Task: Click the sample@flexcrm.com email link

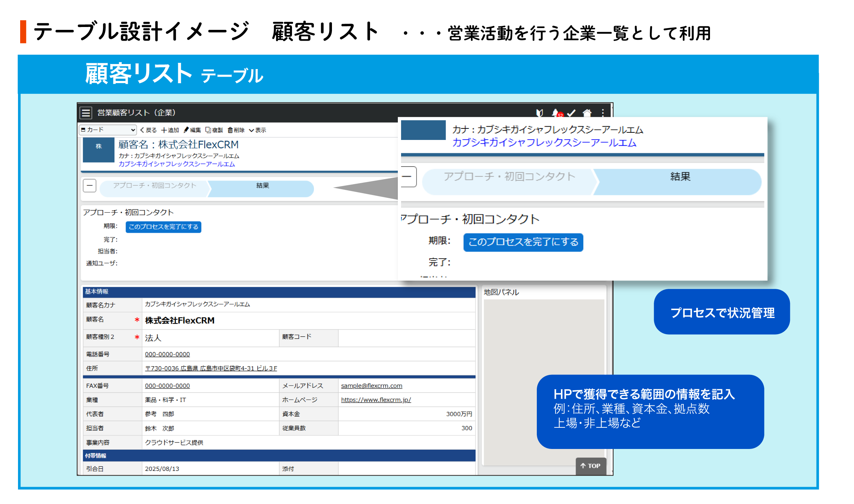Action: point(372,386)
